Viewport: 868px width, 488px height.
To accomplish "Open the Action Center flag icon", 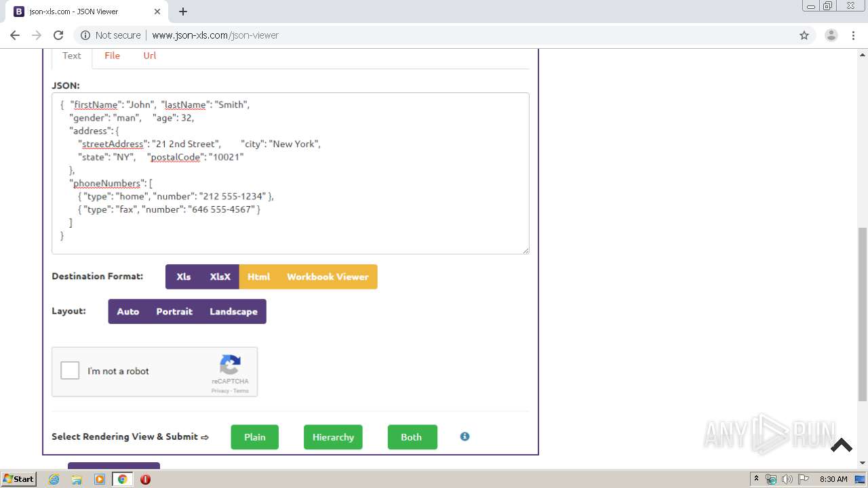I will pos(803,479).
